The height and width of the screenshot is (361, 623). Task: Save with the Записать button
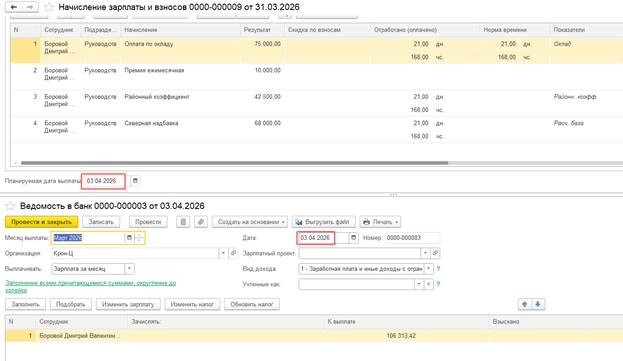(x=101, y=222)
